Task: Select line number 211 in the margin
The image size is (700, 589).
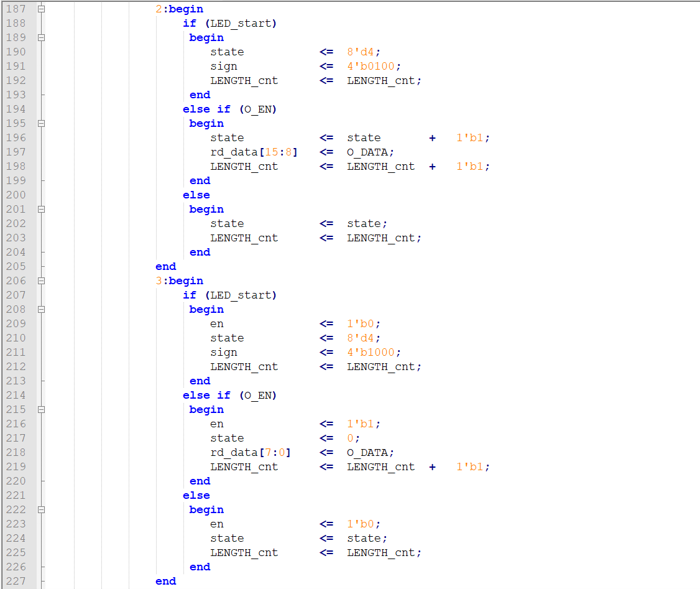Action: (16, 353)
